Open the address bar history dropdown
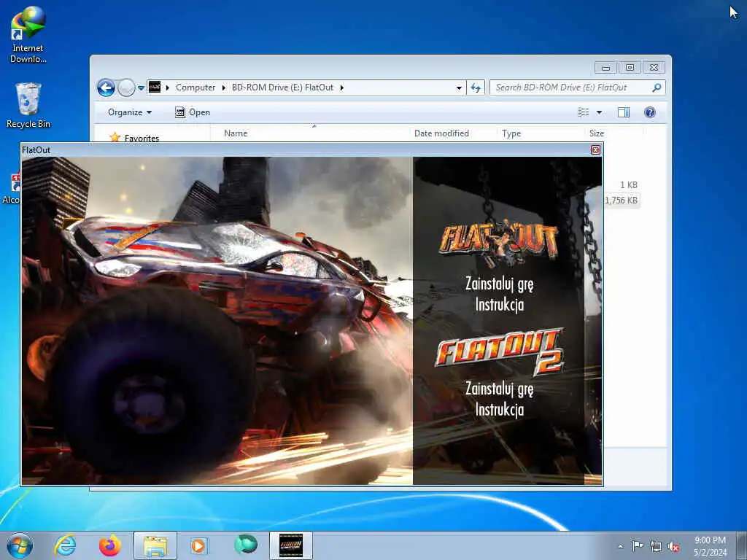This screenshot has width=747, height=560. point(459,88)
